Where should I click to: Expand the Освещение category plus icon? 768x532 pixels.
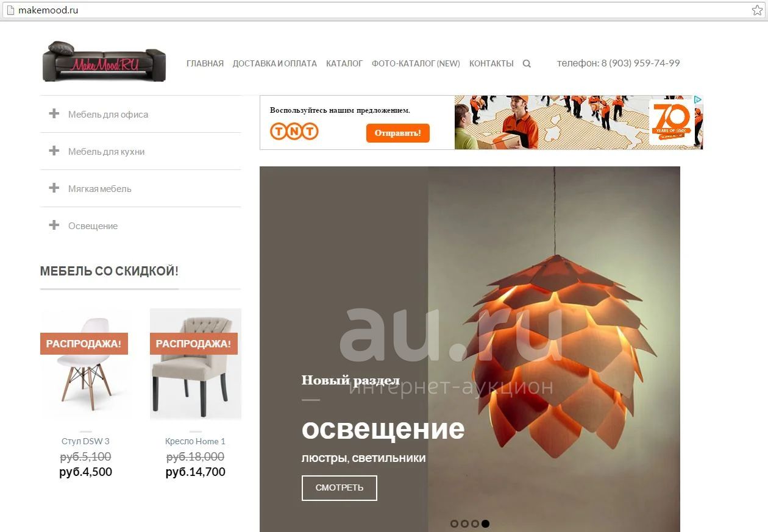click(x=54, y=225)
